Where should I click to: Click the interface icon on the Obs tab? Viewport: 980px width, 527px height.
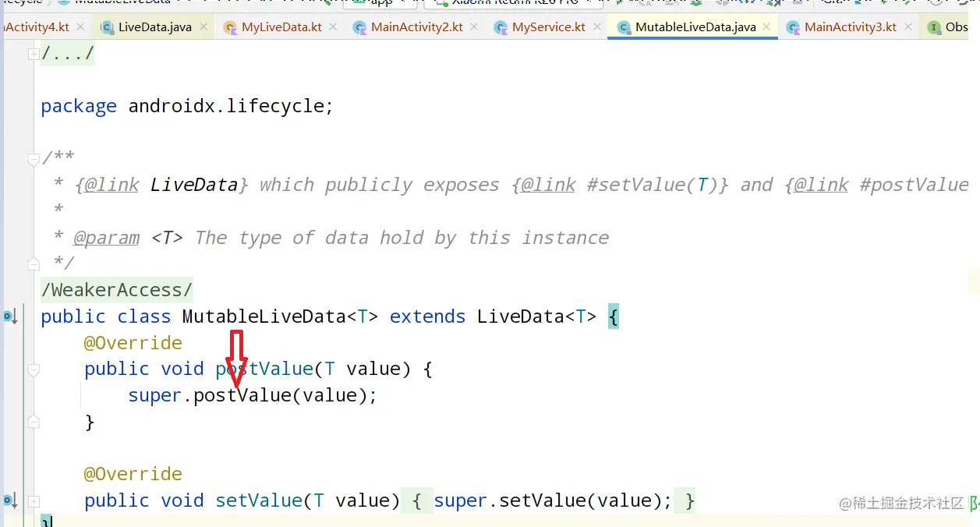pyautogui.click(x=934, y=27)
